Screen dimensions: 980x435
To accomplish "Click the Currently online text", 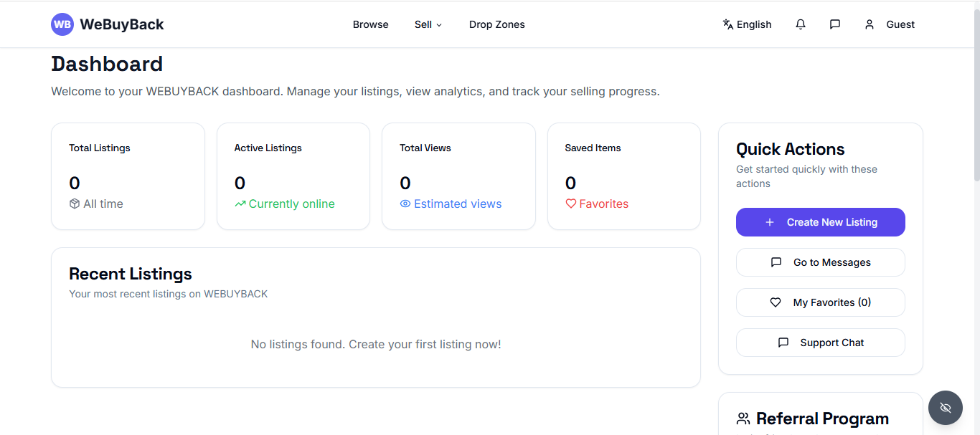I will point(292,204).
